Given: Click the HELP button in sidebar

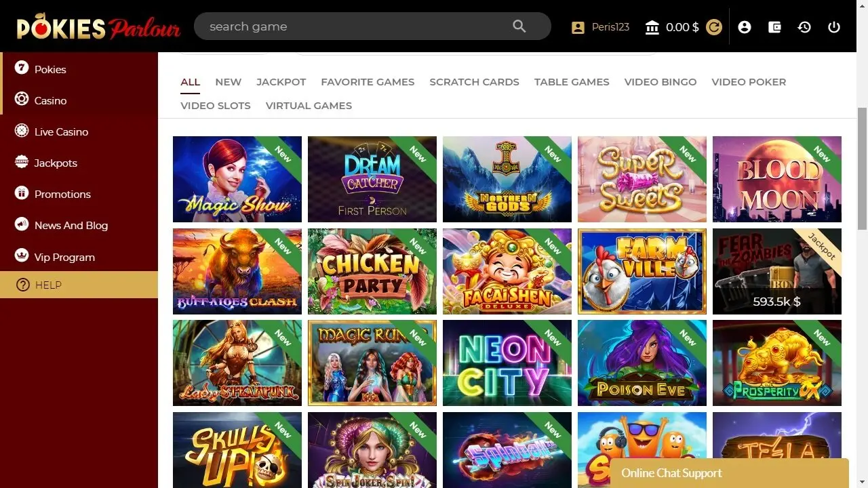Looking at the screenshot, I should click(79, 285).
